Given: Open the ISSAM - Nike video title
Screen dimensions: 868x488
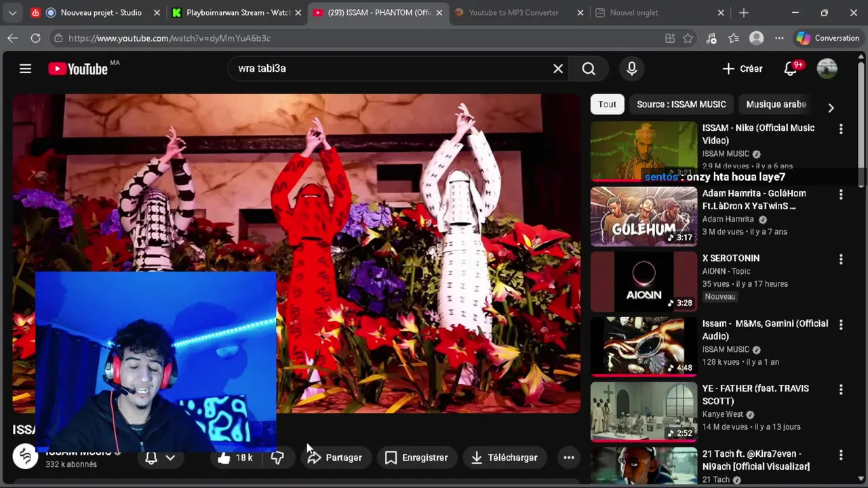Looking at the screenshot, I should pyautogui.click(x=758, y=134).
